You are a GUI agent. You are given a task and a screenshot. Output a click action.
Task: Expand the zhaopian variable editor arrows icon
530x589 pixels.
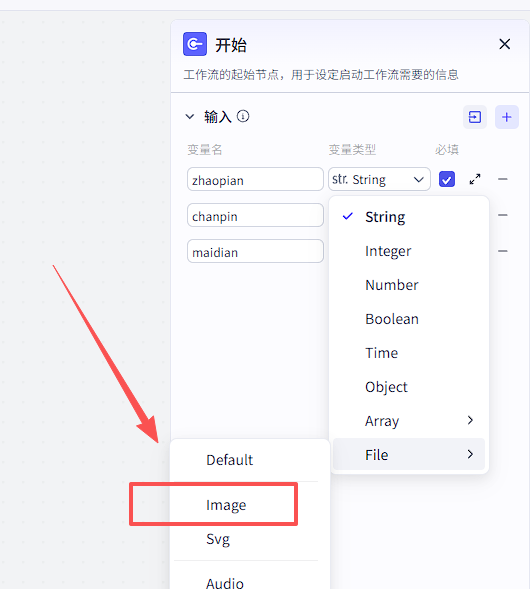tap(475, 179)
